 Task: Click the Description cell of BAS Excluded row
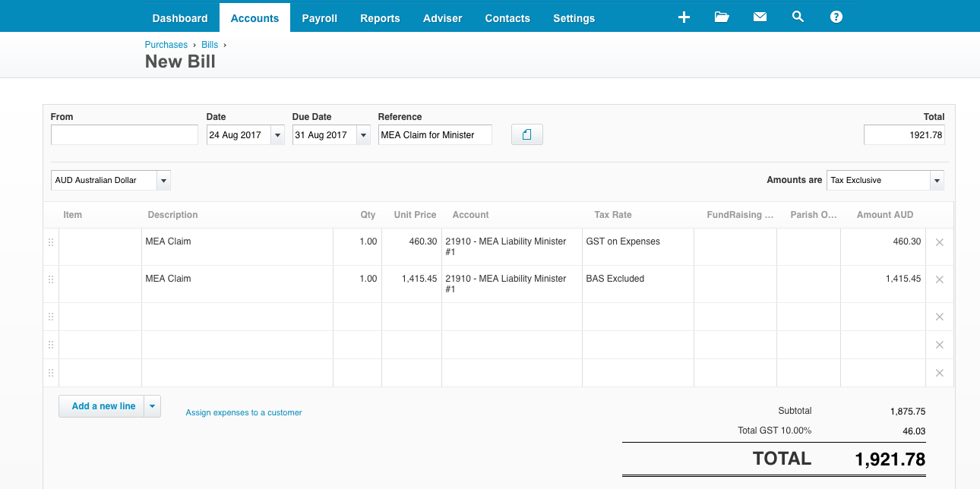tap(237, 284)
